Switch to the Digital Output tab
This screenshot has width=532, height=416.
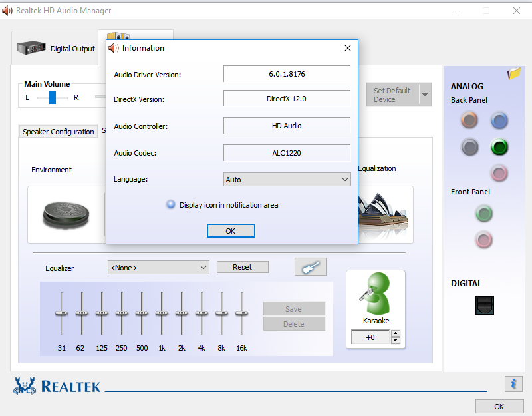(x=56, y=49)
